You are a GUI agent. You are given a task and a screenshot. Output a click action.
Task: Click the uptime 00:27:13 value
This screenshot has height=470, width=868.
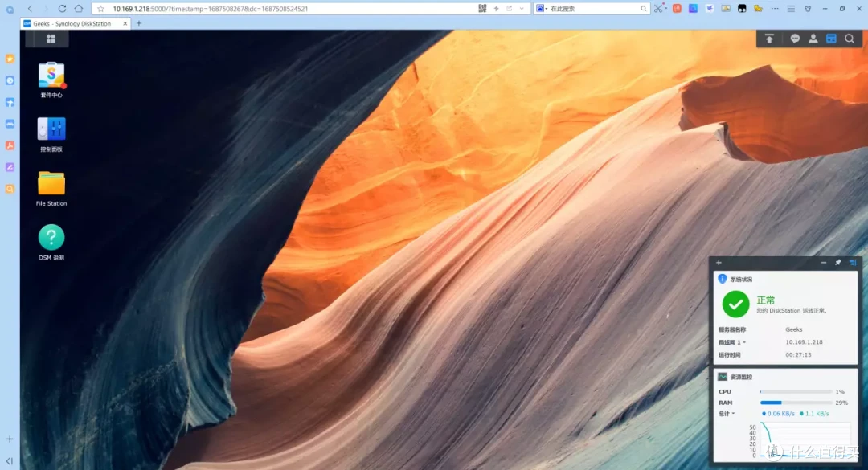pyautogui.click(x=798, y=355)
